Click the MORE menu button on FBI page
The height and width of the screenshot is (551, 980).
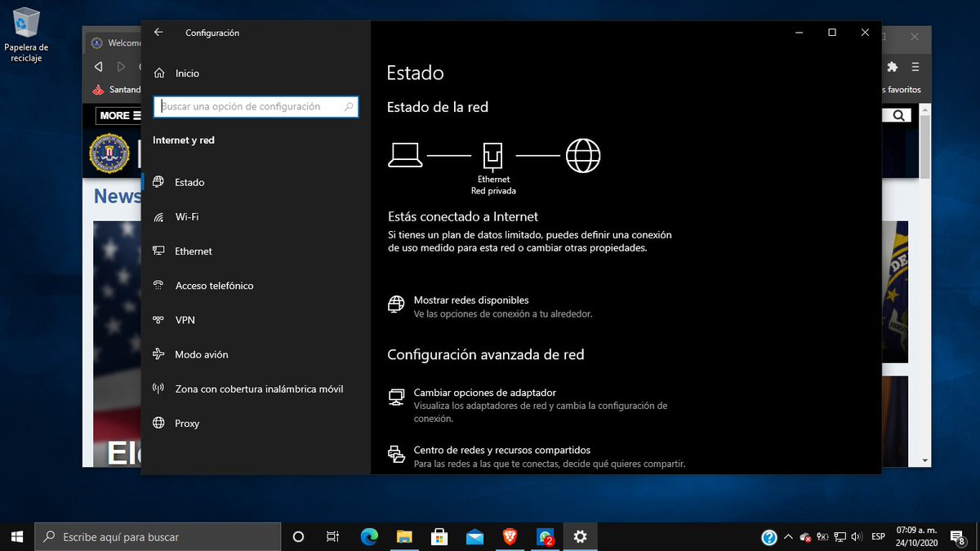pos(119,116)
